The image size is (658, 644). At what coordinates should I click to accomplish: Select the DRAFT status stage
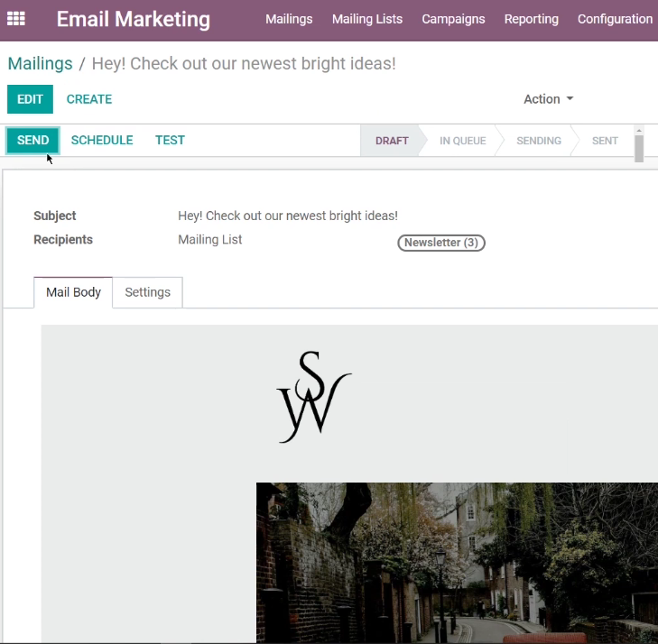(x=392, y=141)
